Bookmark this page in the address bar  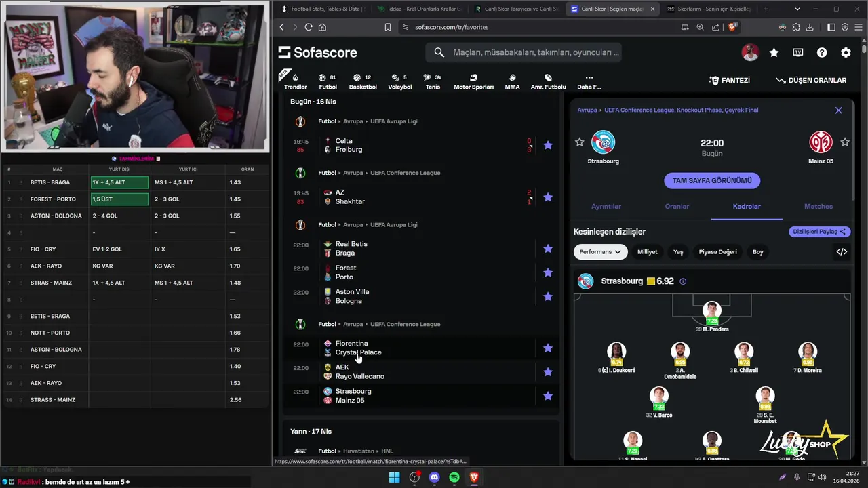(x=388, y=27)
